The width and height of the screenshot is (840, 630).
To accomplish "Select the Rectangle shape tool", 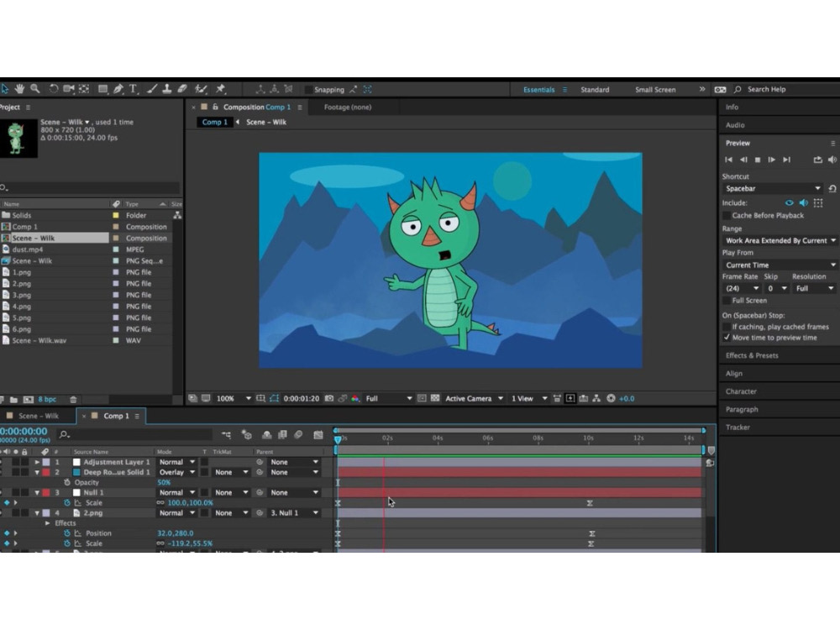I will click(x=102, y=89).
